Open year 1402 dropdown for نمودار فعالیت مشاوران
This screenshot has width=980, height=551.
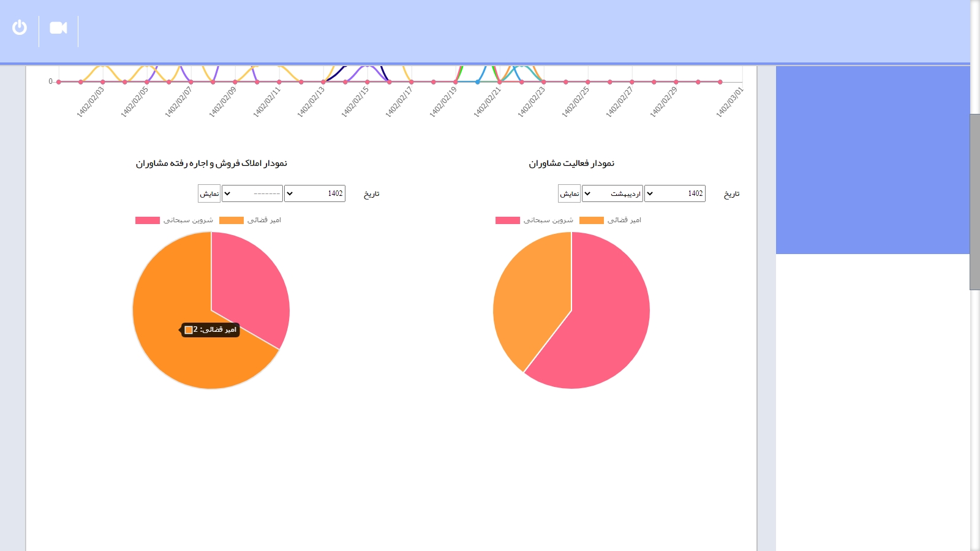click(x=674, y=193)
